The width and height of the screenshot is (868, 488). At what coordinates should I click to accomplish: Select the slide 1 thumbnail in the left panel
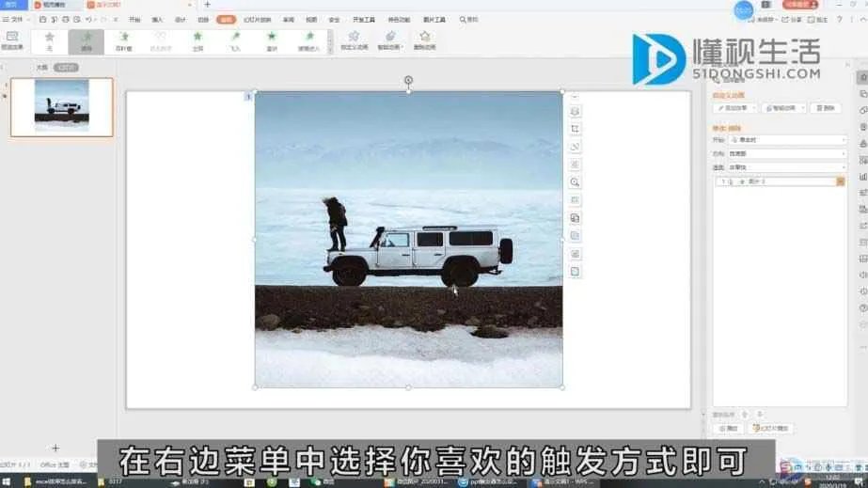pyautogui.click(x=62, y=107)
